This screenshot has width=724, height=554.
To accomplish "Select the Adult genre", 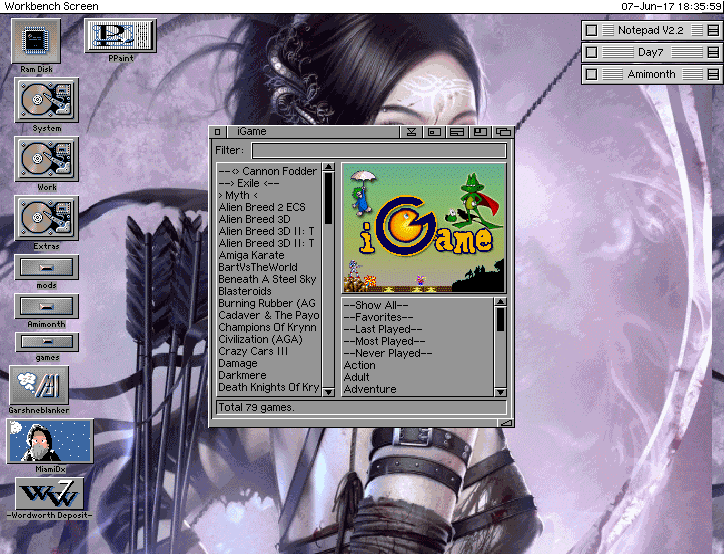I will click(418, 377).
